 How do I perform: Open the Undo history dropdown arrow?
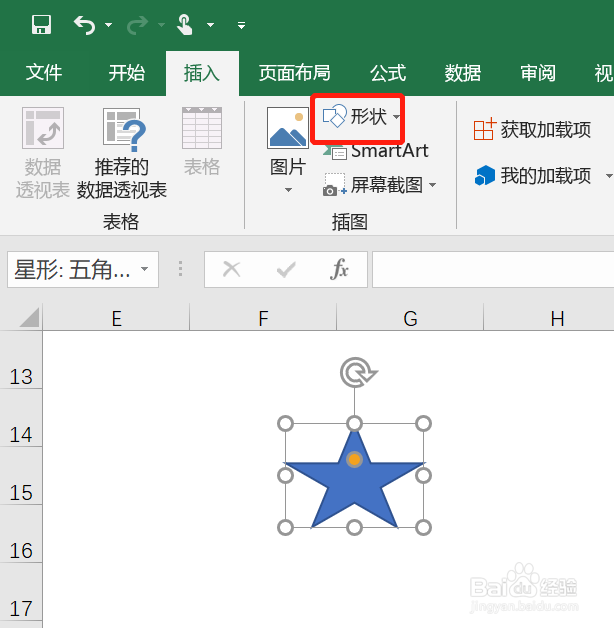tap(109, 25)
